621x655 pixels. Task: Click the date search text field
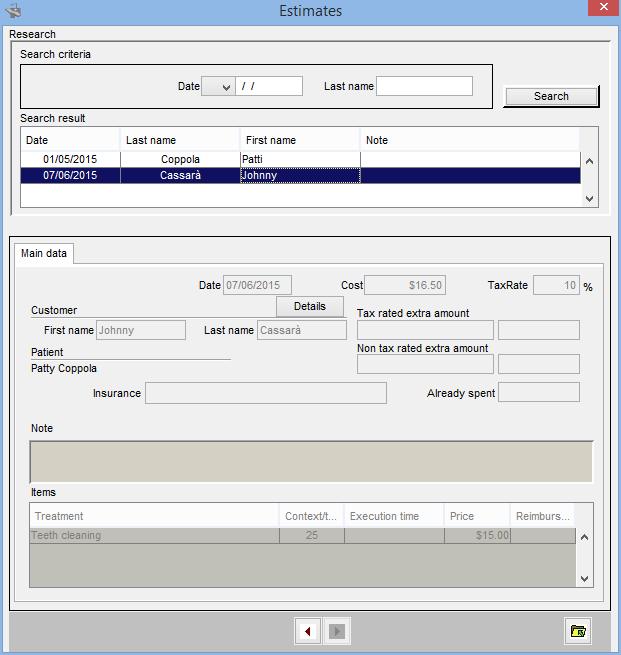coord(268,87)
